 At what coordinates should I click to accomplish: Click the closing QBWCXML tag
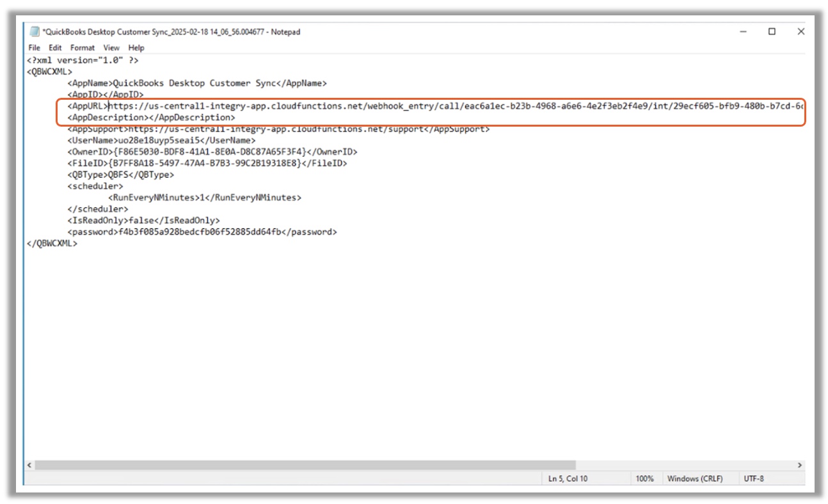pos(52,244)
